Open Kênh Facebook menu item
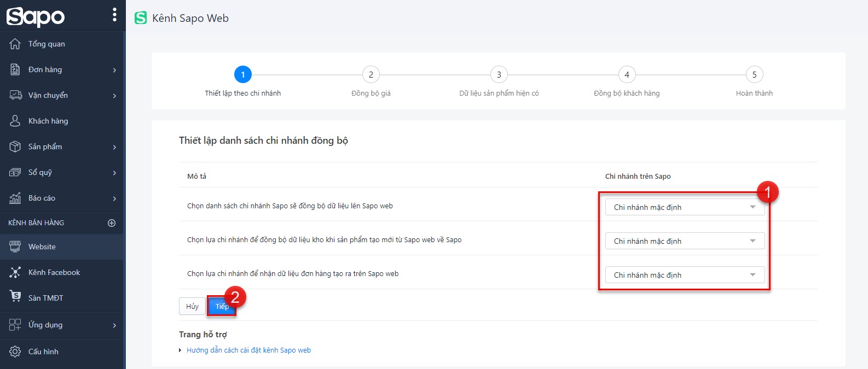Image resolution: width=868 pixels, height=369 pixels. 62,272
